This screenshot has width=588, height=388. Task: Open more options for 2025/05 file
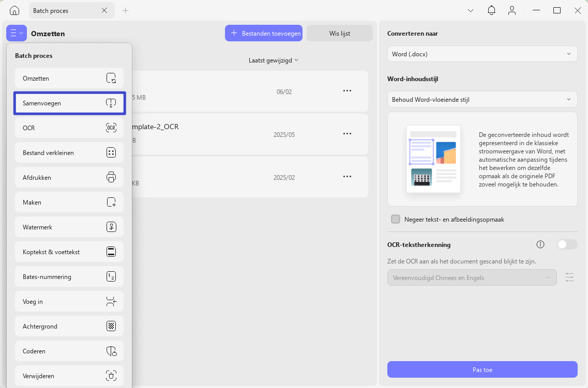click(347, 134)
